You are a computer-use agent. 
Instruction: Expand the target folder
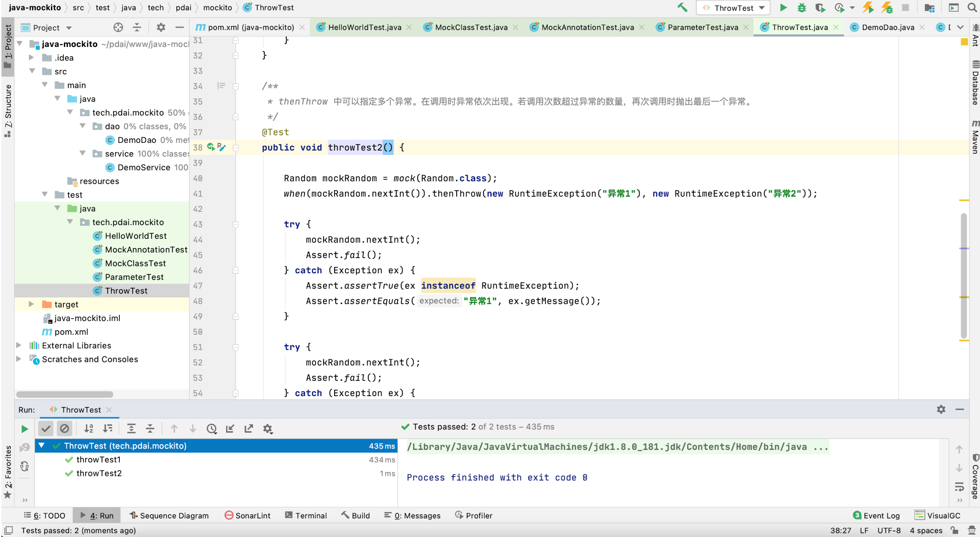point(31,304)
